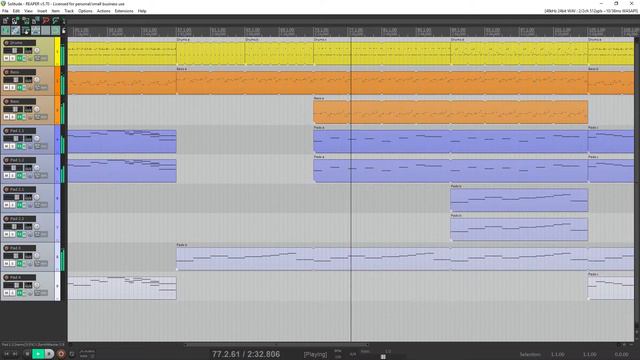Click the Stop transport button
640x360 pixels.
(x=27, y=353)
